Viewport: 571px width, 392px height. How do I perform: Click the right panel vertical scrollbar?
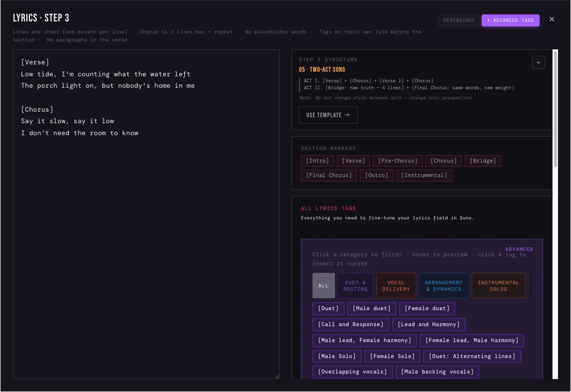coord(556,108)
